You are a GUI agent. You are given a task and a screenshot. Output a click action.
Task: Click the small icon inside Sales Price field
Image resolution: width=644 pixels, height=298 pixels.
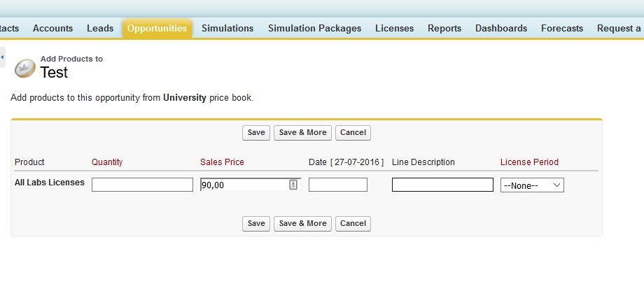pos(293,185)
